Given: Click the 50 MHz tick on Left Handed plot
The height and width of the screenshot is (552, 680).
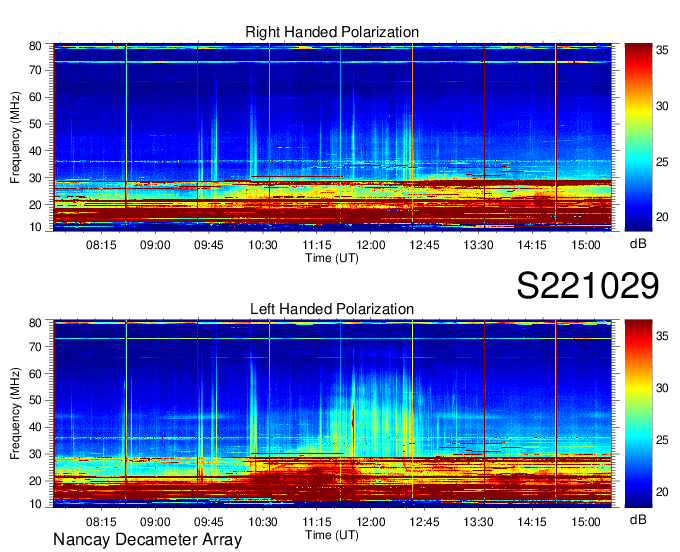Looking at the screenshot, I should (x=35, y=400).
